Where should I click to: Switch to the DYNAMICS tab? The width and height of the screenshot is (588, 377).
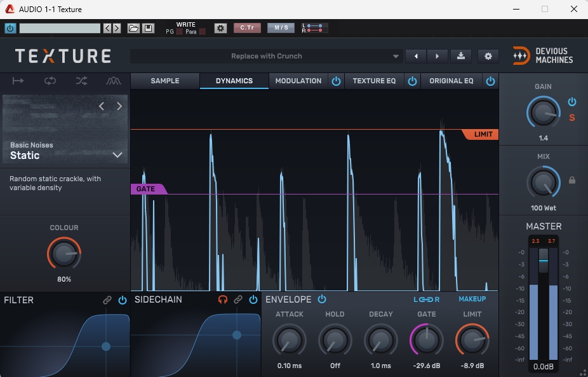pyautogui.click(x=234, y=81)
